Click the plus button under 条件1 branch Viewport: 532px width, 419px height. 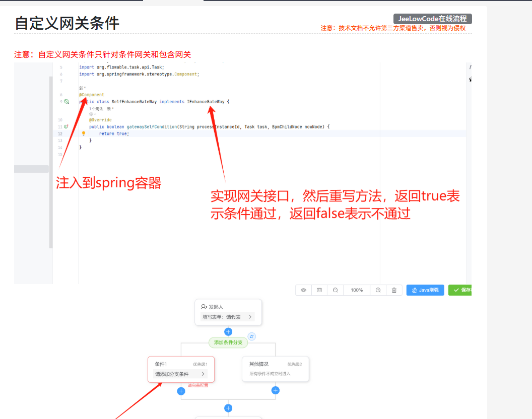point(181,391)
